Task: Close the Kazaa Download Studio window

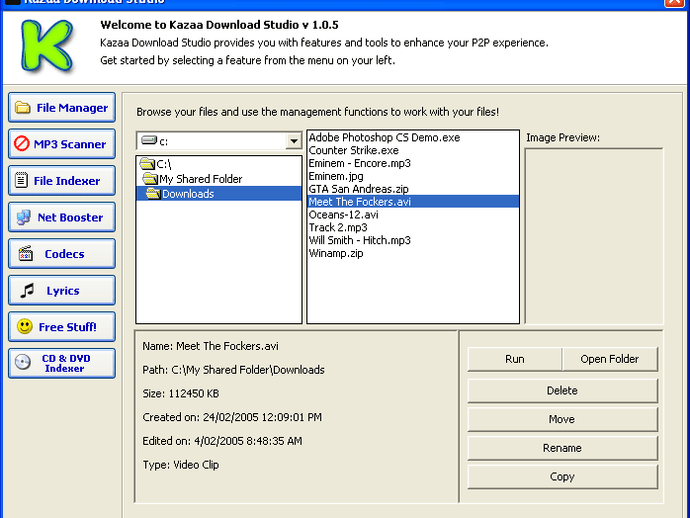Action: coord(674,2)
